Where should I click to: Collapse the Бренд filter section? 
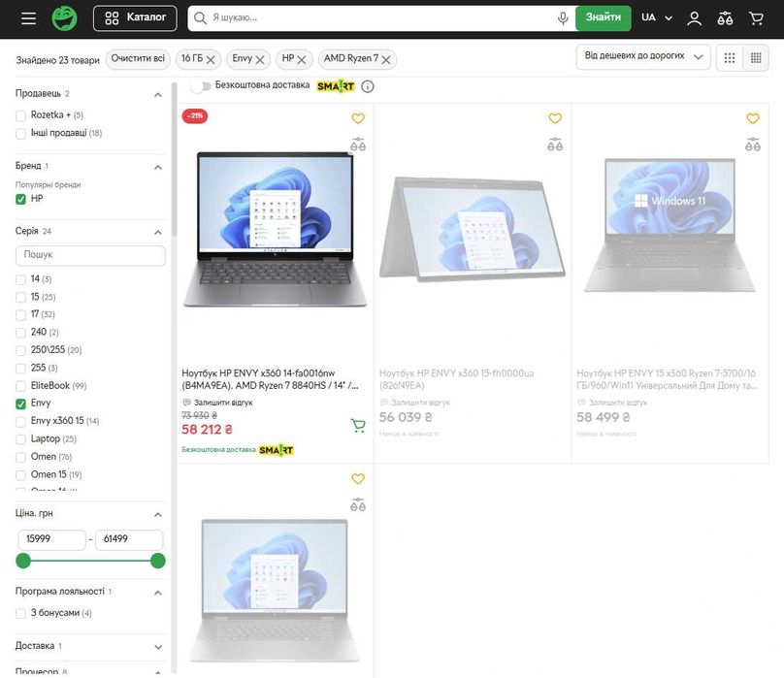(x=158, y=167)
